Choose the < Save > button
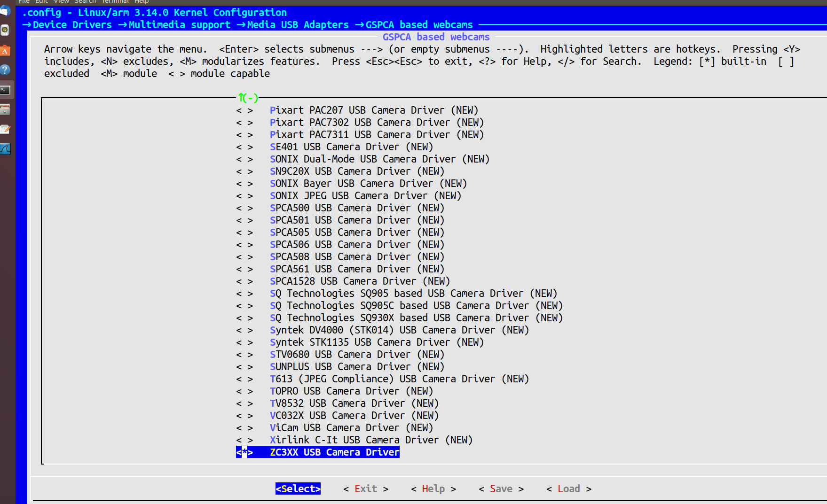 [x=501, y=489]
